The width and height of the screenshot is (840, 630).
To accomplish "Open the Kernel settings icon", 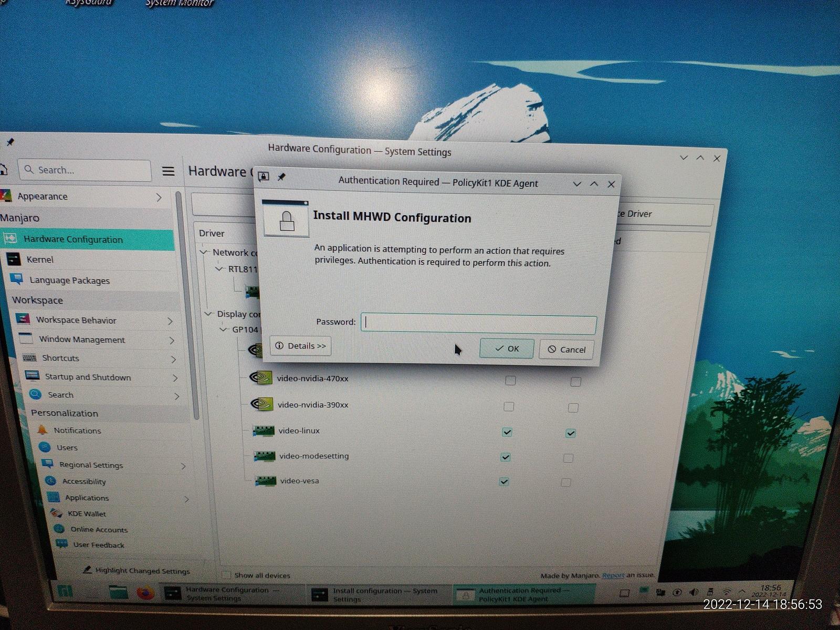I will pyautogui.click(x=13, y=259).
